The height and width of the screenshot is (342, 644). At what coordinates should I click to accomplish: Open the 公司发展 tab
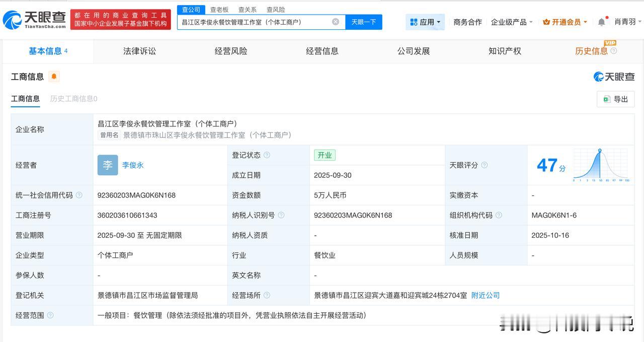[x=414, y=51]
